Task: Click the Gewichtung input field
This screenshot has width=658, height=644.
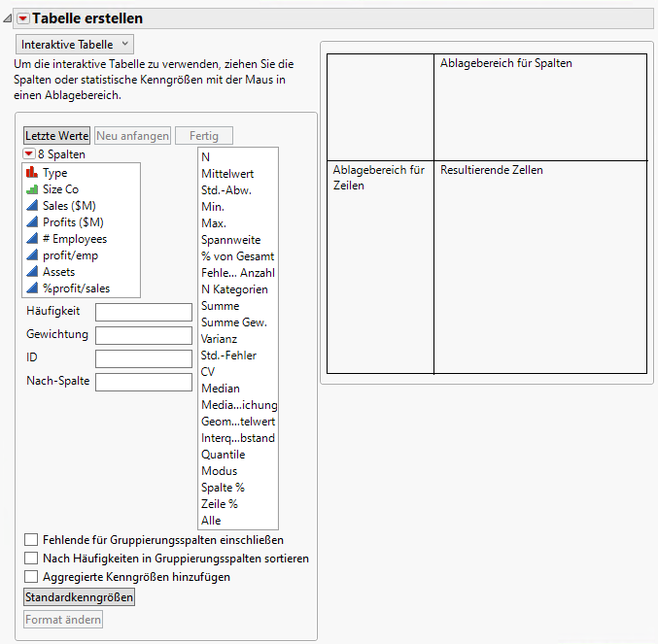Action: click(x=144, y=335)
